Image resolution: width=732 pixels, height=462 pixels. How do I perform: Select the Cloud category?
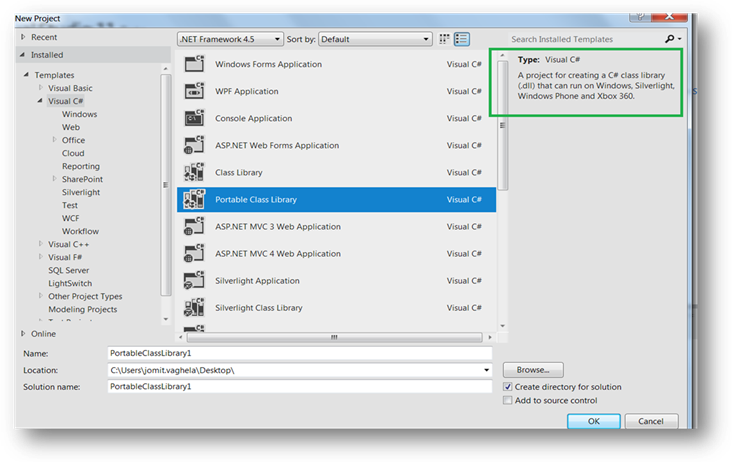[73, 153]
